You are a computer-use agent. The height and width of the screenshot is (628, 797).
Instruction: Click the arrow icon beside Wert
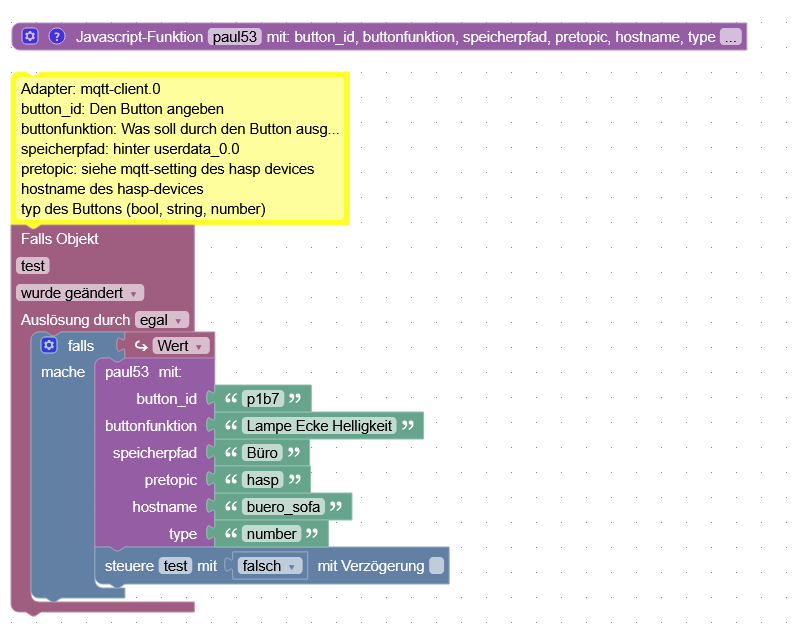coord(141,346)
